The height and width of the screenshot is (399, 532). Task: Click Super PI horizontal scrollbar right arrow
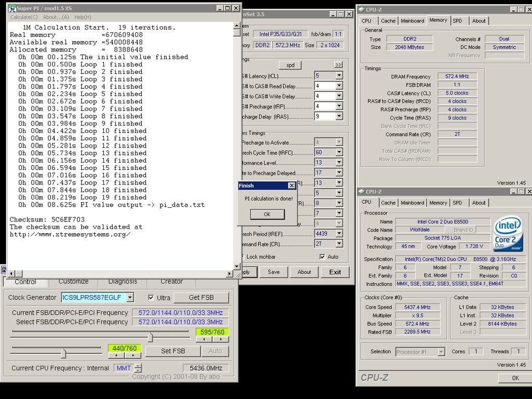(230, 273)
